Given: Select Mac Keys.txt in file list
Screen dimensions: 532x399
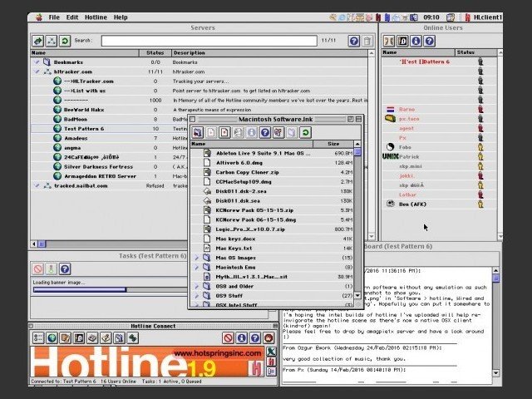Looking at the screenshot, I should 272,248.
